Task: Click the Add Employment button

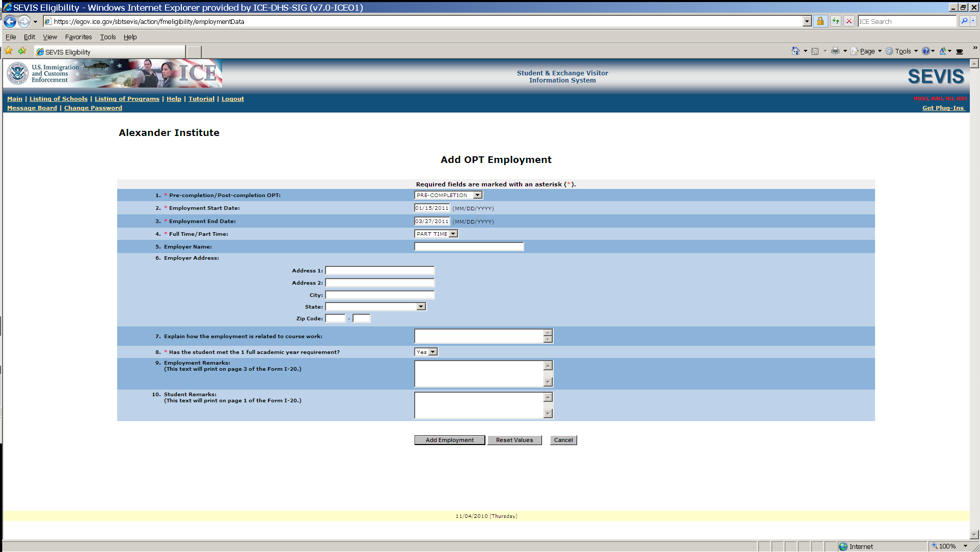Action: tap(449, 440)
